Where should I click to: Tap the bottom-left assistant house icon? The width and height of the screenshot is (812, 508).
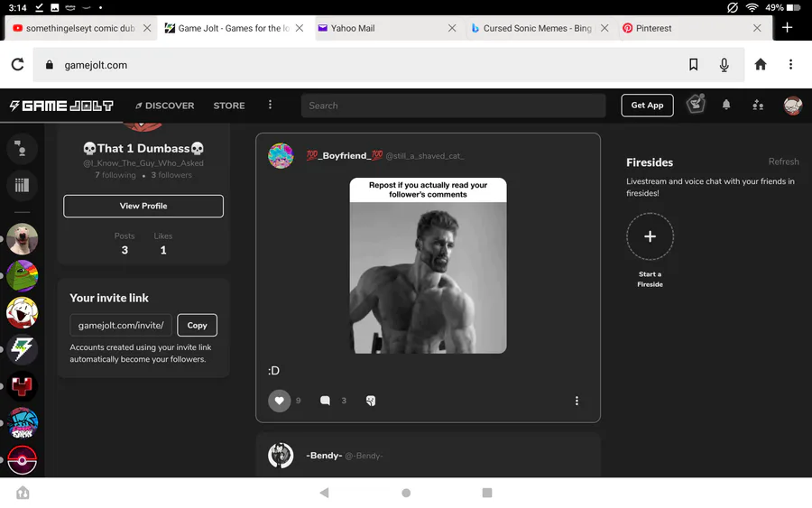click(23, 493)
